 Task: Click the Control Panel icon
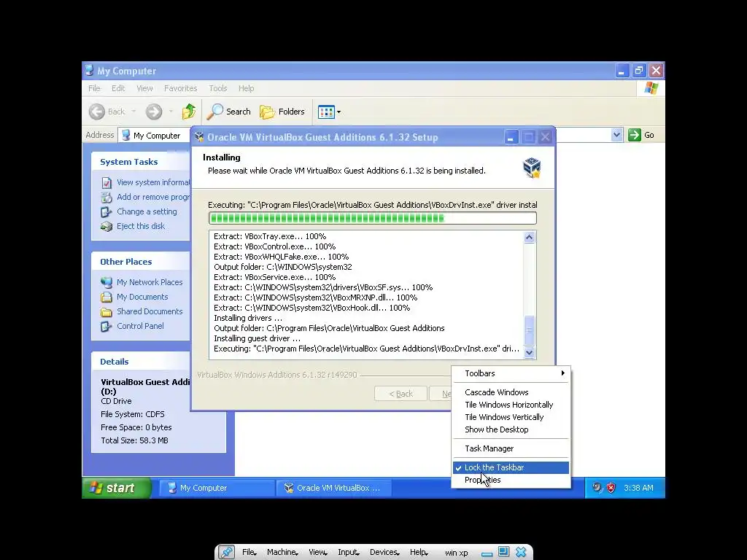click(x=107, y=327)
